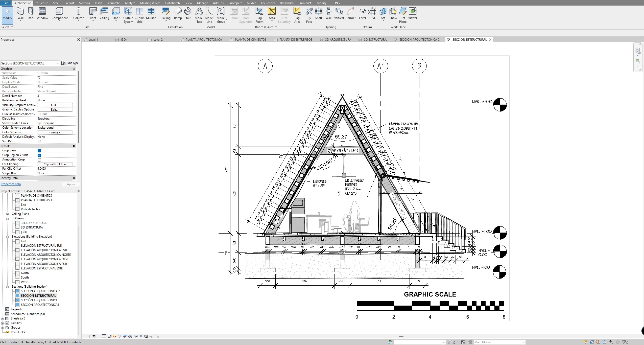Toggle Temporary Hide/Isolate glasses icon

(x=136, y=336)
